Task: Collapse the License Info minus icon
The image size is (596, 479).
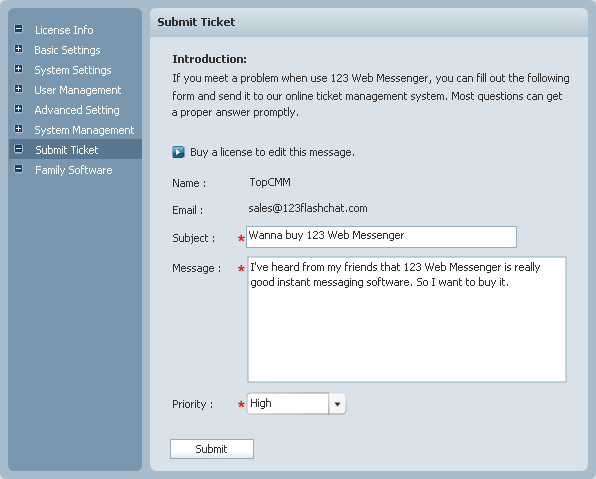Action: point(18,29)
